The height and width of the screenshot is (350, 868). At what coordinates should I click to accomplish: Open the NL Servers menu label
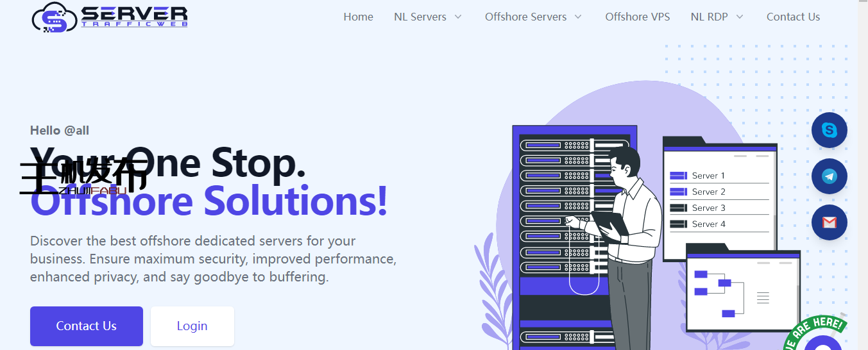420,17
